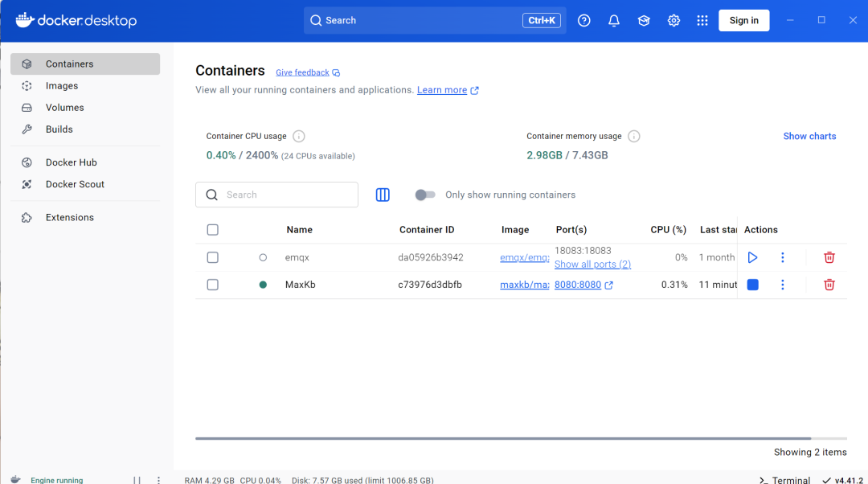Open more actions menu for MaxKb
868x484 pixels.
(783, 285)
